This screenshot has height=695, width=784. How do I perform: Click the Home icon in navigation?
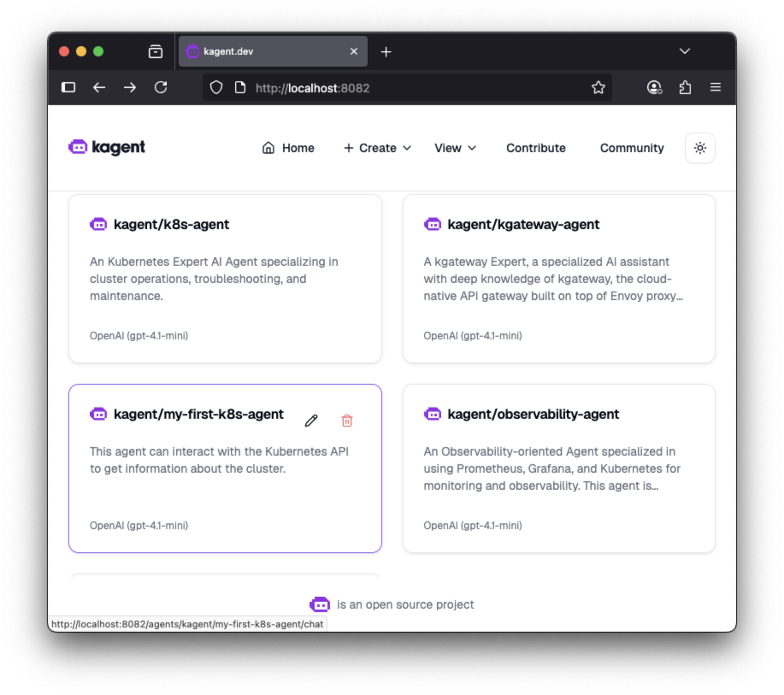coord(268,148)
